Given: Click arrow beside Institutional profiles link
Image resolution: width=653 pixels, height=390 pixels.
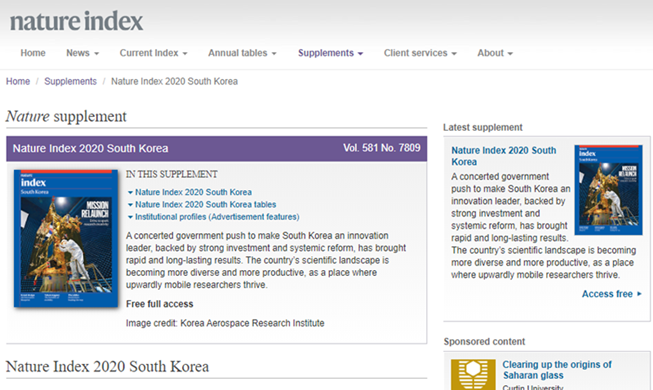Looking at the screenshot, I should 130,217.
